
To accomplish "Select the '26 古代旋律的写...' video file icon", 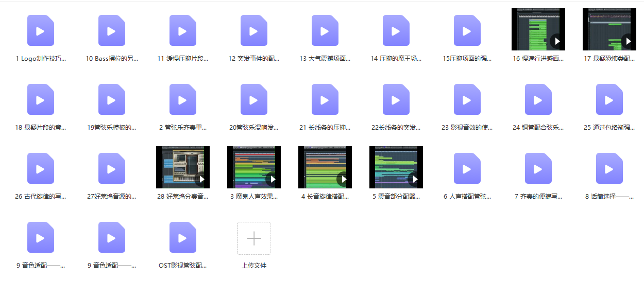I will [41, 168].
